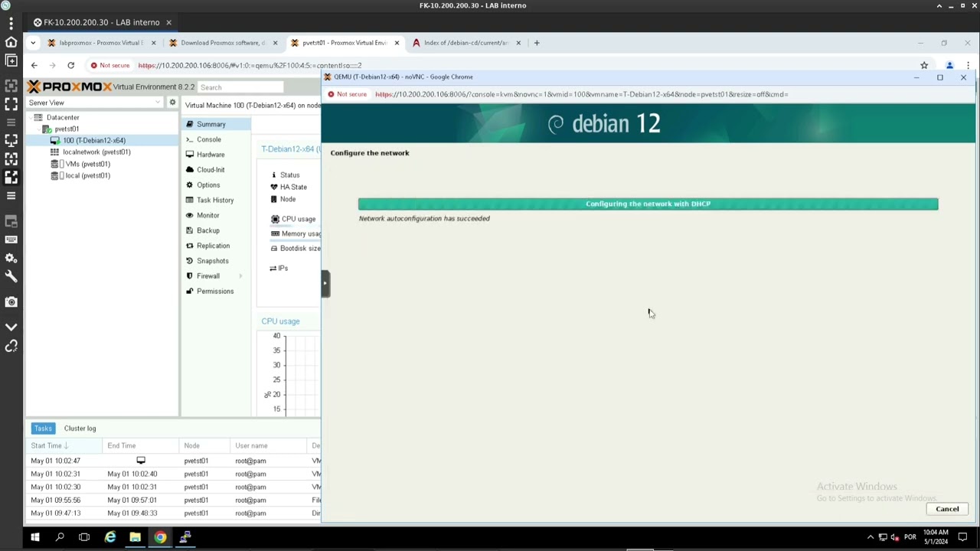This screenshot has width=980, height=551.
Task: Click the taskbar clock showing 10:04 AM
Action: coord(936,537)
